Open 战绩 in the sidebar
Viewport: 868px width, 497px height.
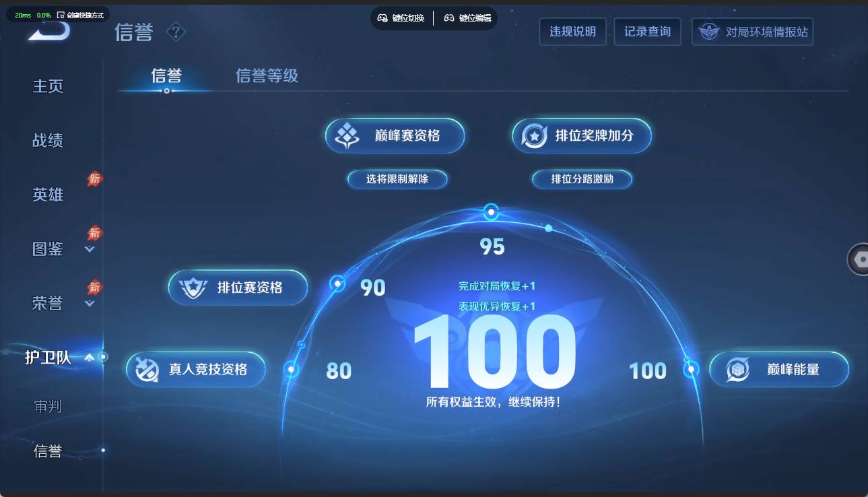coord(48,140)
